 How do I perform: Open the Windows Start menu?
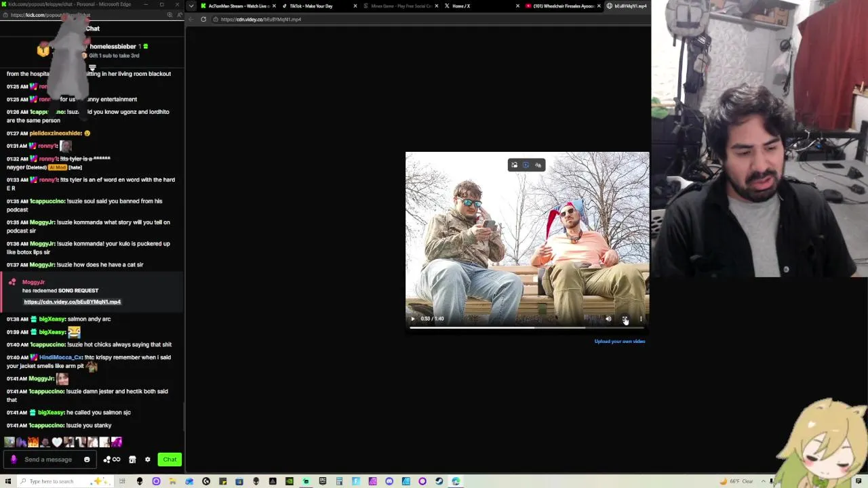pos(7,481)
